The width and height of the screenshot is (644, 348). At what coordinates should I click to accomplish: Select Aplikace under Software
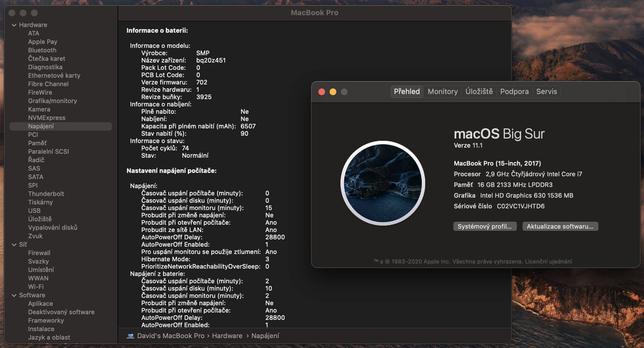coord(40,304)
